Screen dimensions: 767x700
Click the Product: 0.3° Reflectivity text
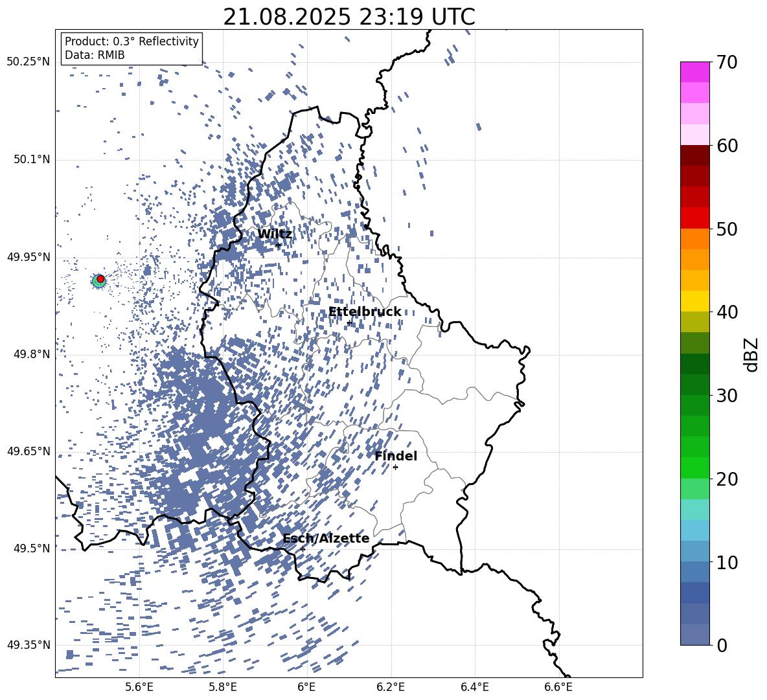click(132, 41)
